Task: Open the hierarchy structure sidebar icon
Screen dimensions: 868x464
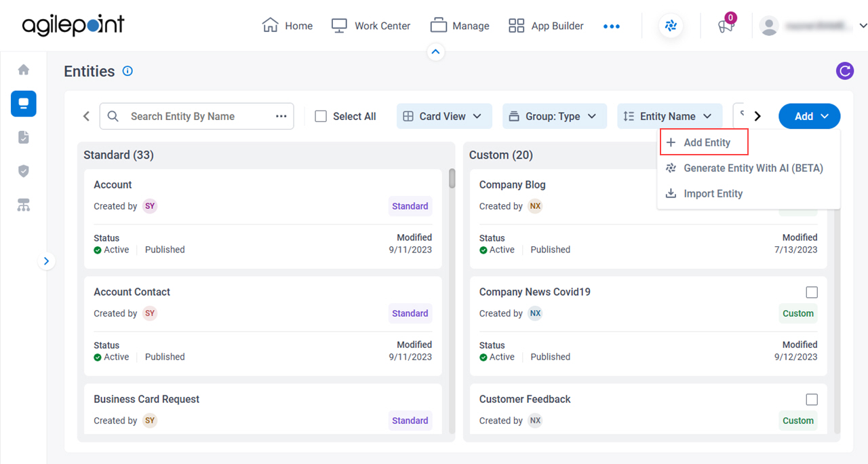Action: [24, 206]
